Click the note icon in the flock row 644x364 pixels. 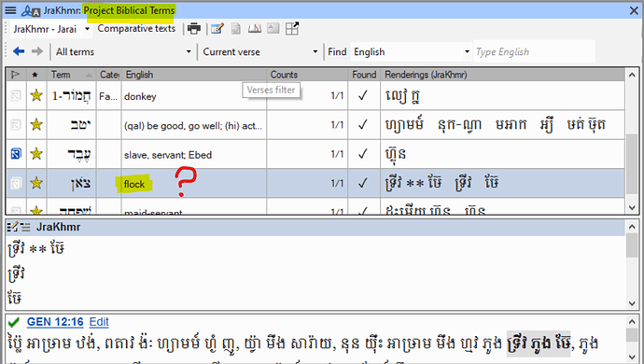coord(16,183)
